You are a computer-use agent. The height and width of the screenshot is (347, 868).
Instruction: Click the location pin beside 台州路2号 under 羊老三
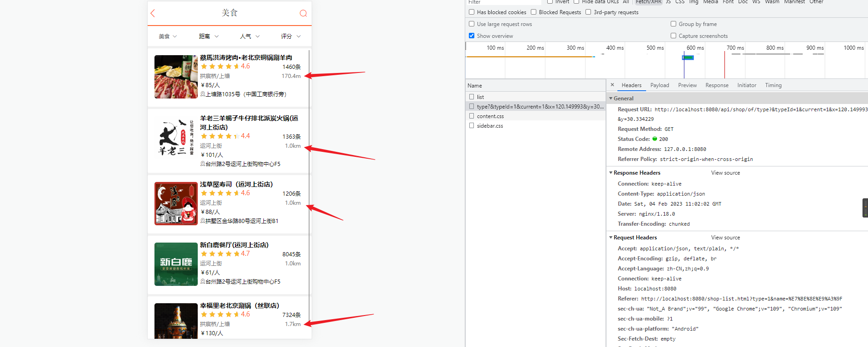tap(203, 164)
